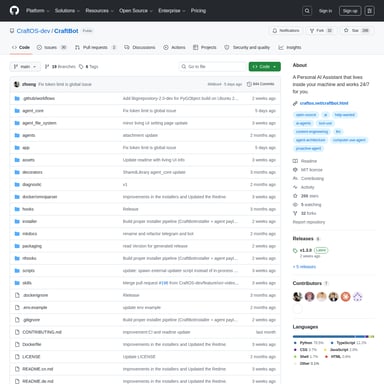384x384 pixels.
Task: Open the TypeScript language entry
Action: (348, 343)
